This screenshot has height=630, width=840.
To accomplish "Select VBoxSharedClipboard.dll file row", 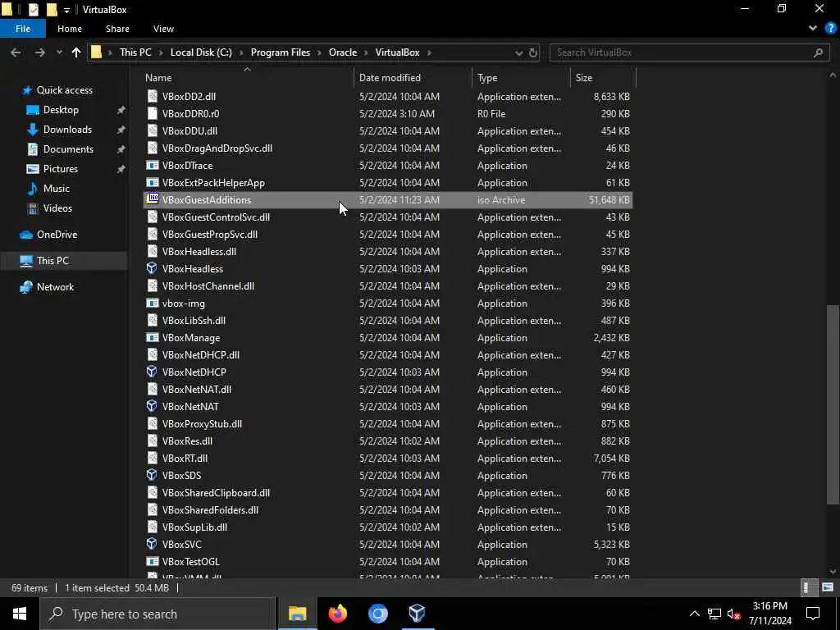I will point(388,492).
